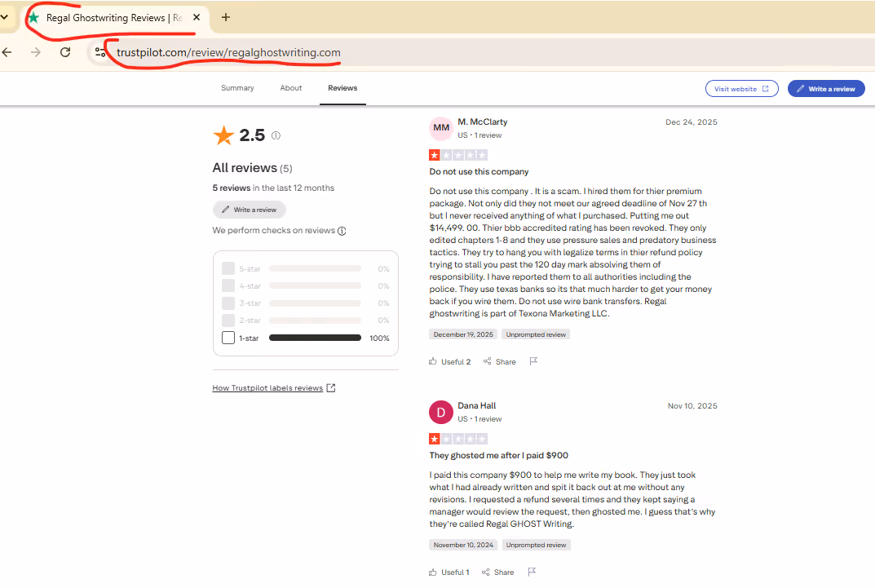Go back to the previous page
The height and width of the screenshot is (588, 875).
coord(7,52)
